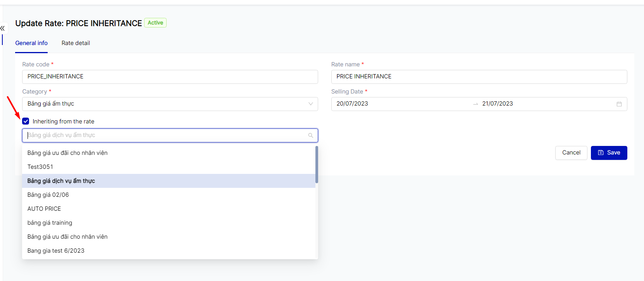The image size is (644, 281).
Task: Expand the Category dropdown chevron
Action: 310,104
